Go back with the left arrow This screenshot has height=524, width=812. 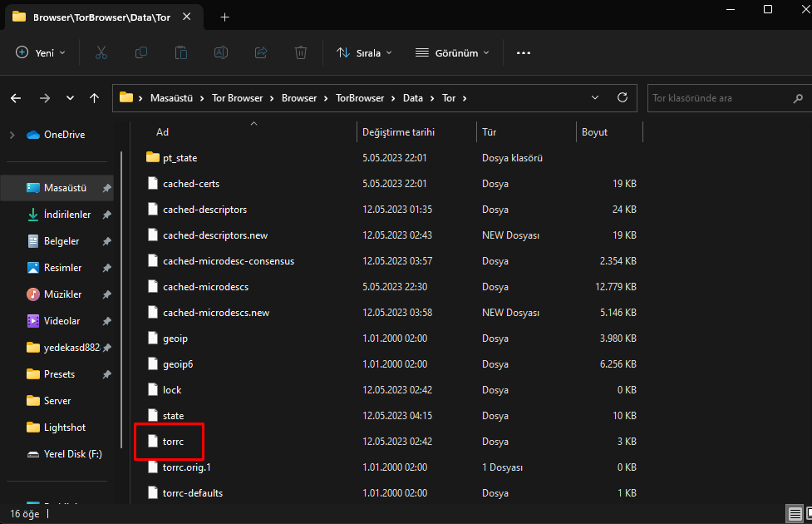[x=16, y=98]
